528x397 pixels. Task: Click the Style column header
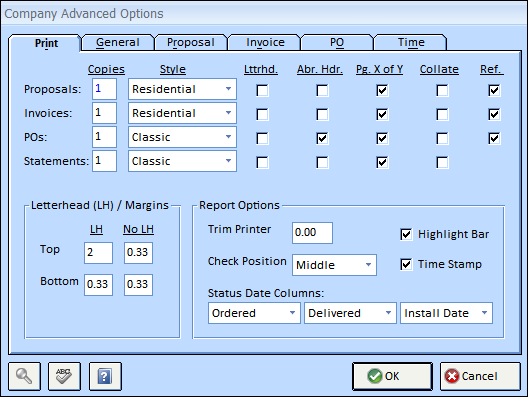[173, 69]
